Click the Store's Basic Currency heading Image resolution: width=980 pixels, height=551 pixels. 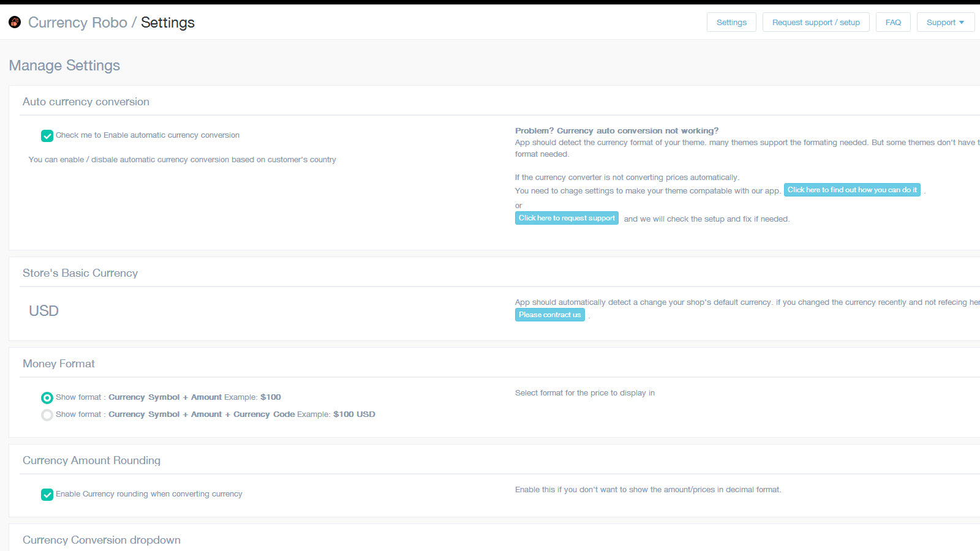[80, 273]
